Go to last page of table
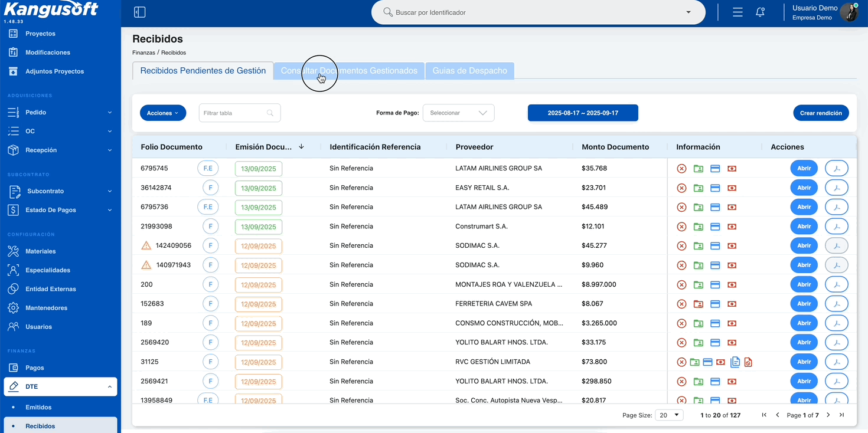The height and width of the screenshot is (433, 868). tap(841, 415)
